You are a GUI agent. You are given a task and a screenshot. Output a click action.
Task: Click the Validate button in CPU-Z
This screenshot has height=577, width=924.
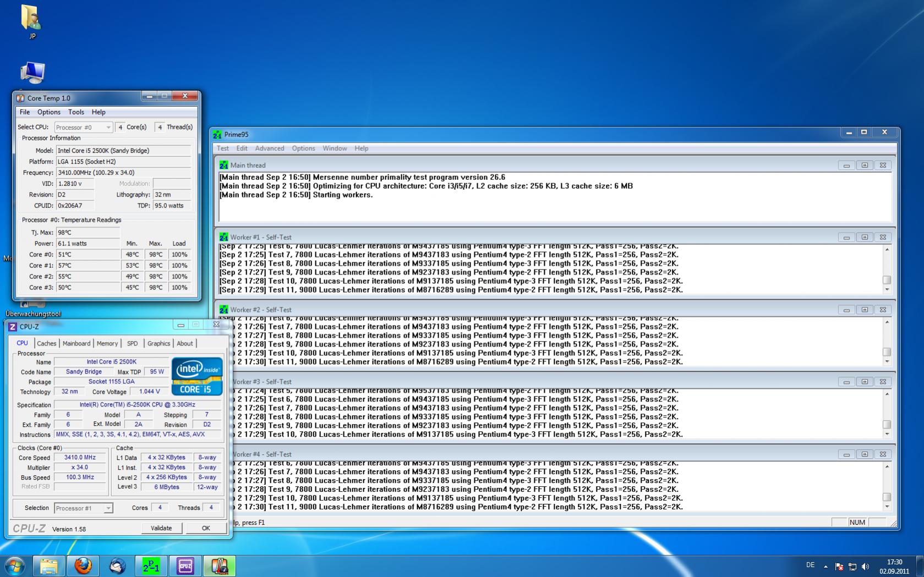coord(161,528)
